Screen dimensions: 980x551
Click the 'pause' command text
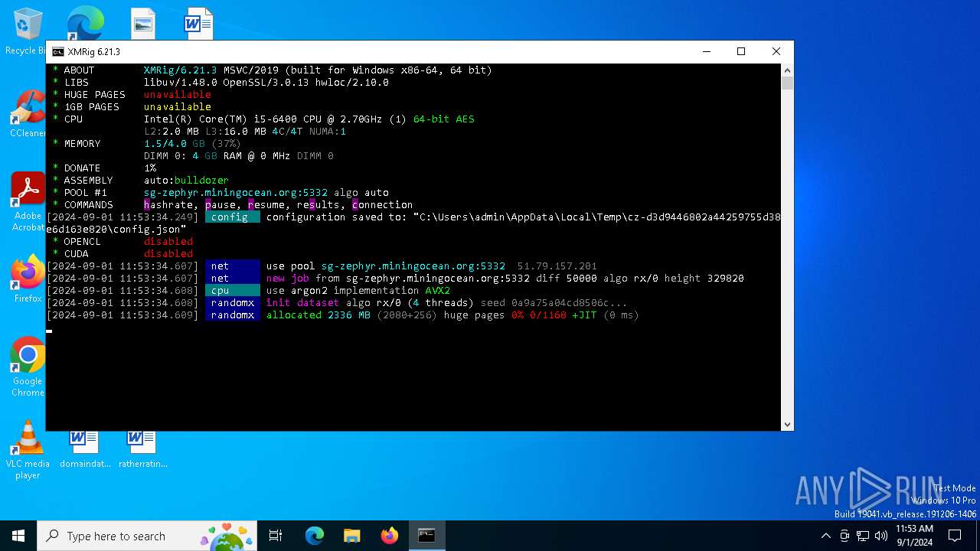coord(220,204)
